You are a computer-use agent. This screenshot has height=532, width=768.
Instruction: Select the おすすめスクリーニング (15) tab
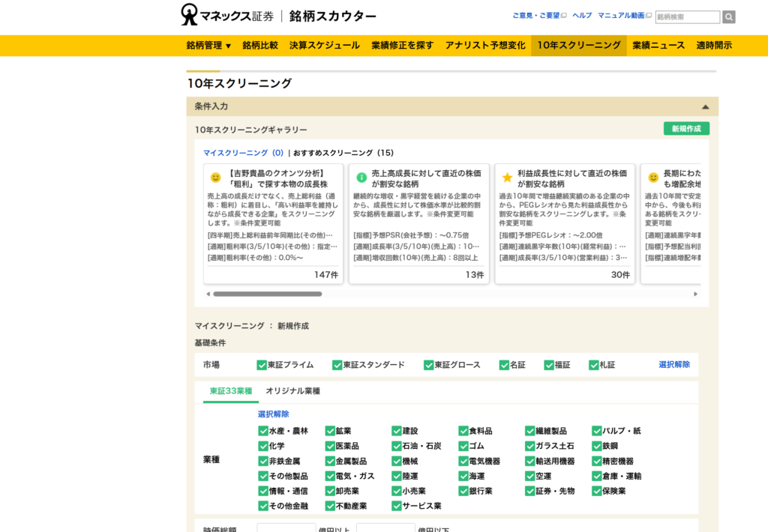pos(343,153)
